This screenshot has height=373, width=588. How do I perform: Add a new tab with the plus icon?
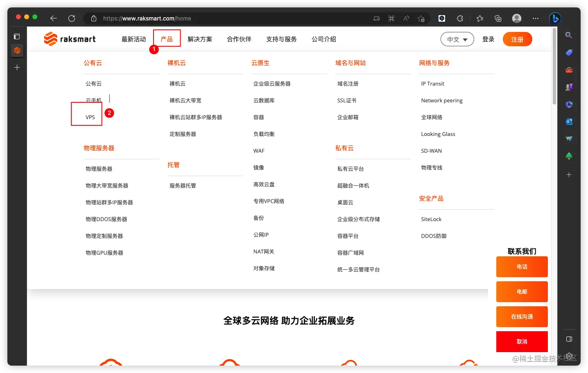pos(17,67)
